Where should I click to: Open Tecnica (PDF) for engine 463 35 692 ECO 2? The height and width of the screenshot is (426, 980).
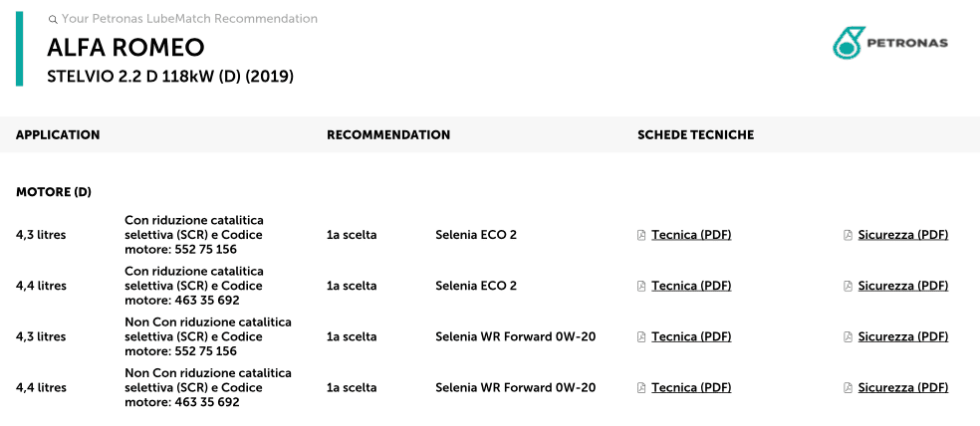691,286
